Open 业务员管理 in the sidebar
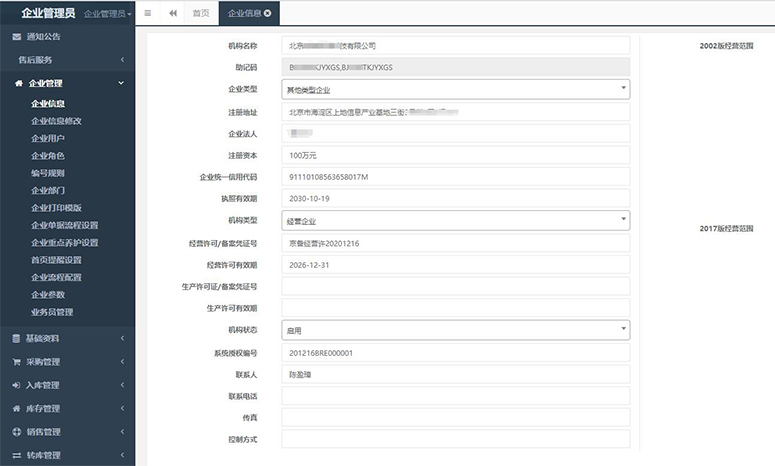 [52, 312]
